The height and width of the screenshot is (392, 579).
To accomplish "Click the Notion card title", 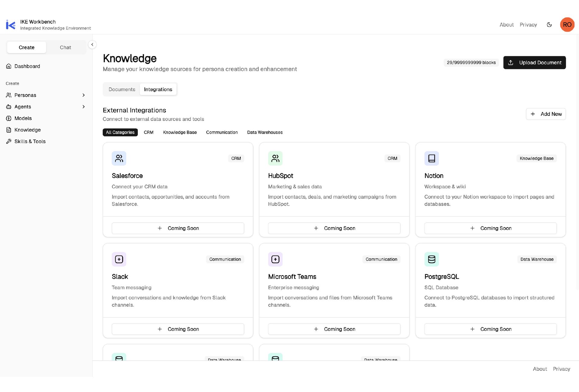I will 434,176.
